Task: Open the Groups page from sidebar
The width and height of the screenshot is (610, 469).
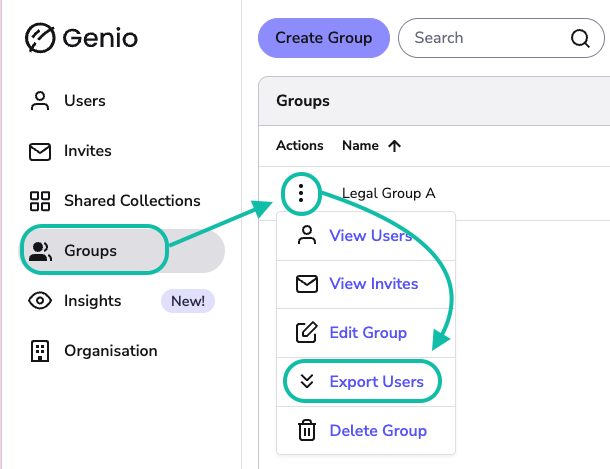Action: 122,251
